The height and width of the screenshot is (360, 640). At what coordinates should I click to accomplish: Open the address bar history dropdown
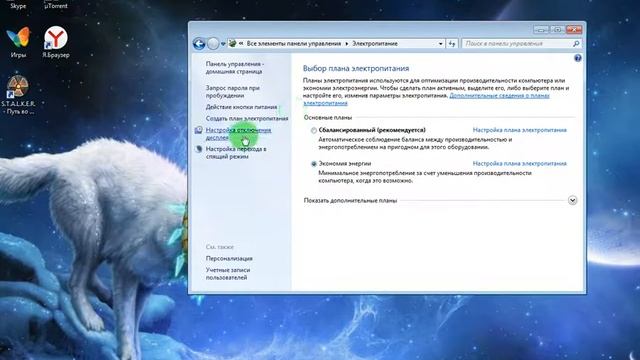pyautogui.click(x=440, y=44)
